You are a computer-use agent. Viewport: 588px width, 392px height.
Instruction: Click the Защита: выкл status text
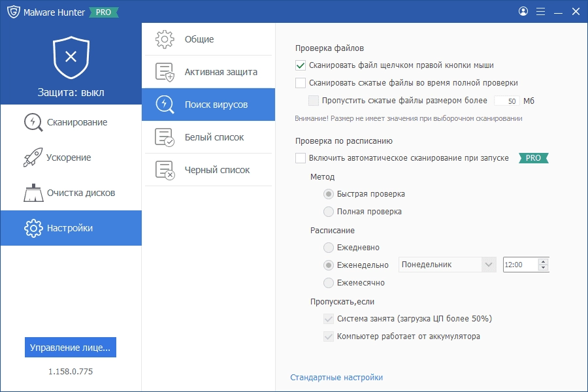click(x=71, y=92)
